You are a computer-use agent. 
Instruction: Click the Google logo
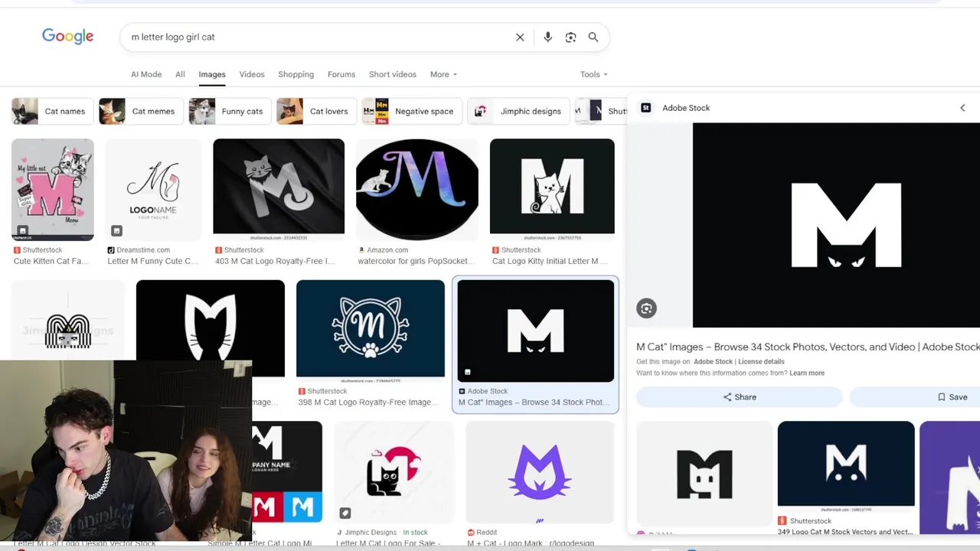tap(67, 36)
